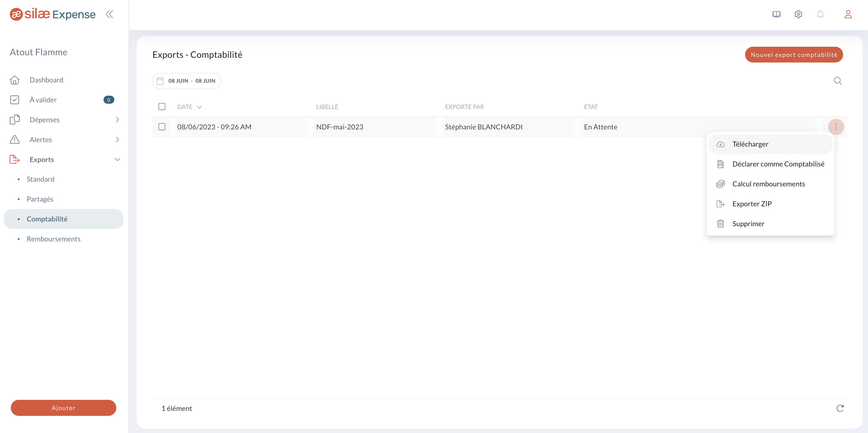The width and height of the screenshot is (868, 433).
Task: Click the En Attente status cell
Action: pos(600,127)
